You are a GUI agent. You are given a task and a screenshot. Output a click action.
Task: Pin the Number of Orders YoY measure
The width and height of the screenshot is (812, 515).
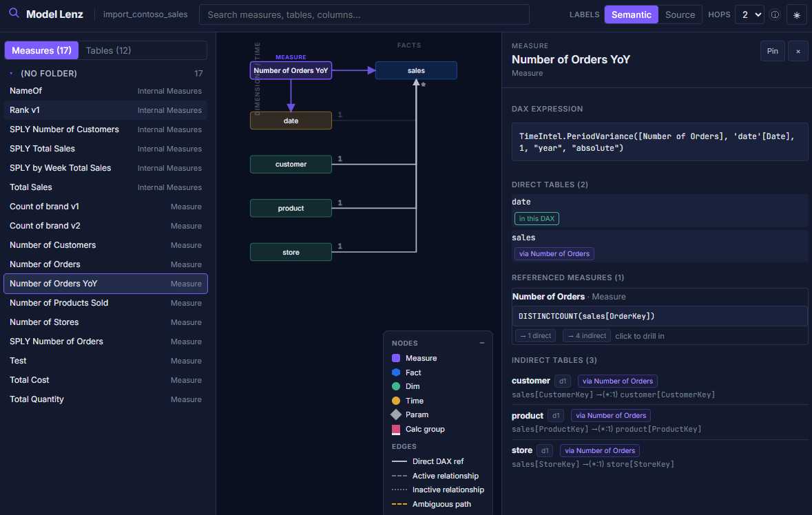pyautogui.click(x=772, y=51)
